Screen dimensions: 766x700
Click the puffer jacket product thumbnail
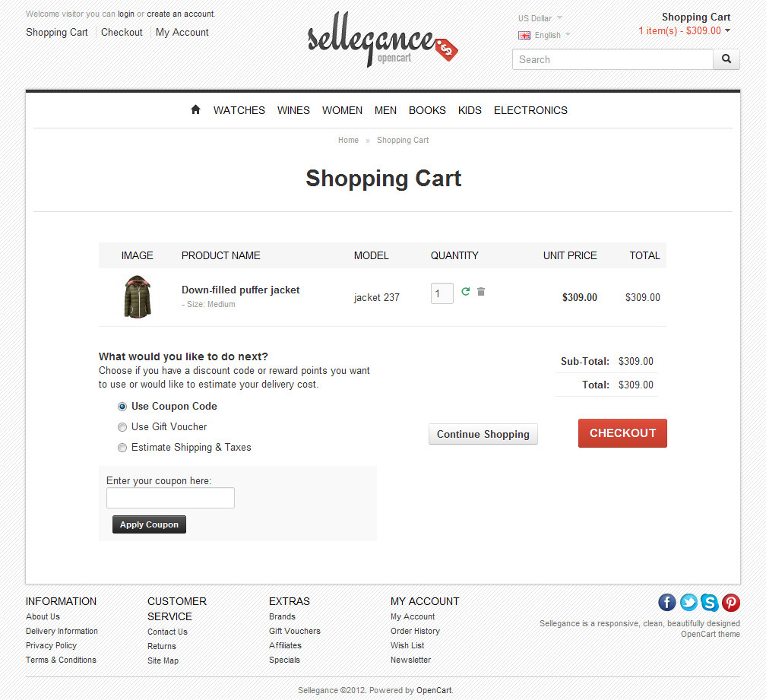pos(138,297)
